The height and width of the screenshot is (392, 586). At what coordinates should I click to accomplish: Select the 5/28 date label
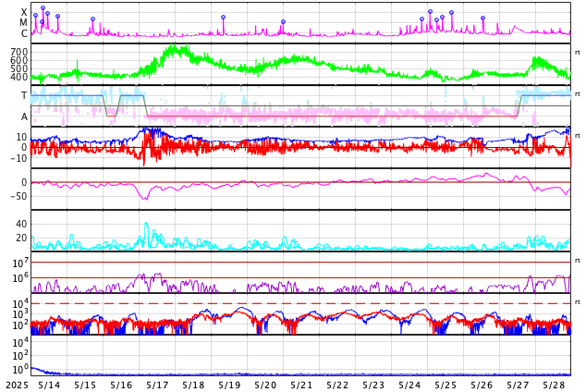point(554,385)
